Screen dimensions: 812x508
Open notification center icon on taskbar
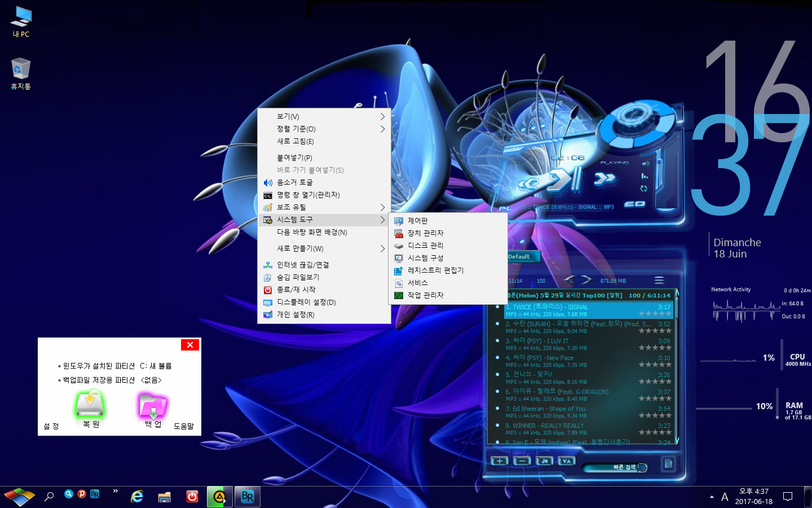(x=788, y=497)
